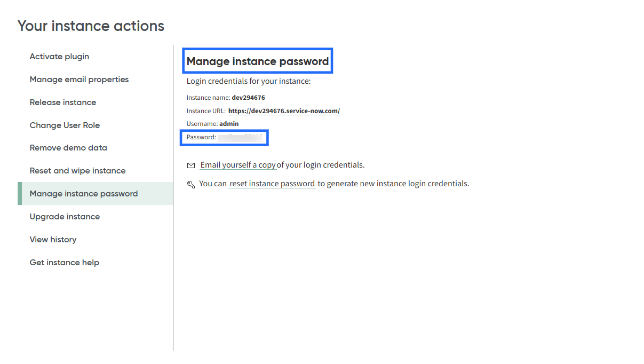Click the Your instance actions page title
Viewport: 644px width, 364px height.
click(x=91, y=25)
